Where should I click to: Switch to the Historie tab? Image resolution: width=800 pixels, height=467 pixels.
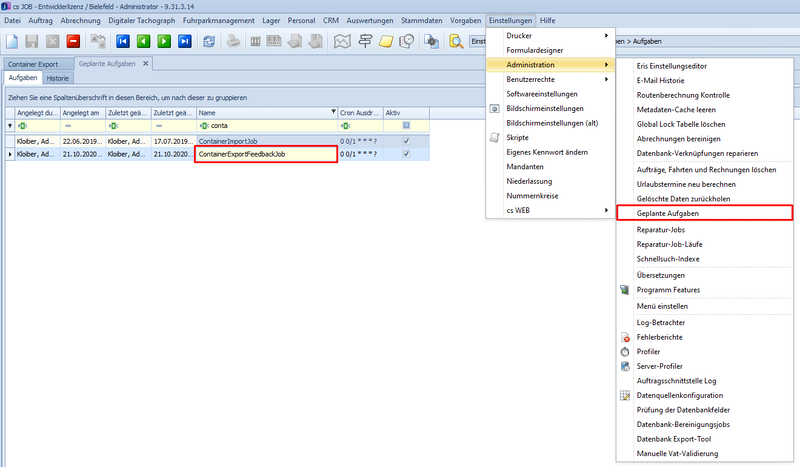pos(58,78)
